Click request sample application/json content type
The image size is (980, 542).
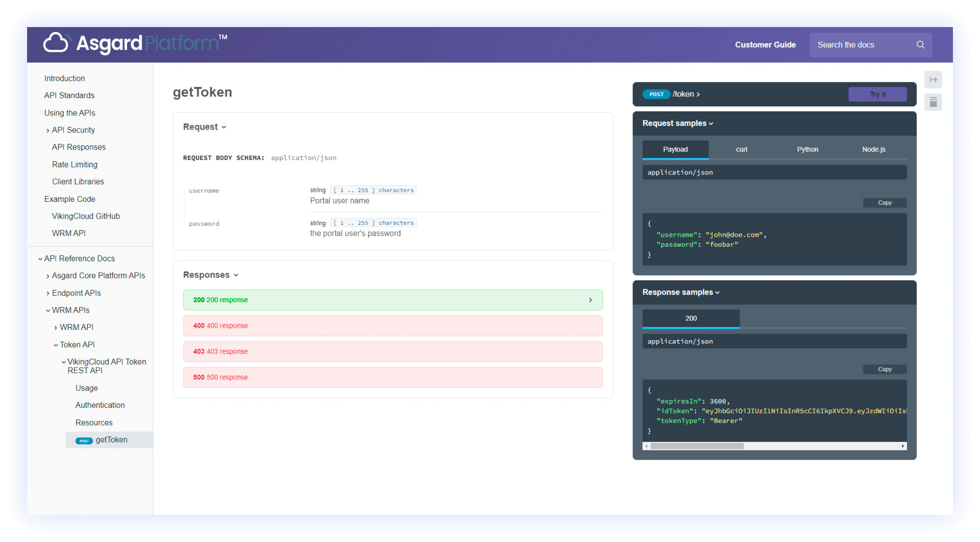(774, 172)
